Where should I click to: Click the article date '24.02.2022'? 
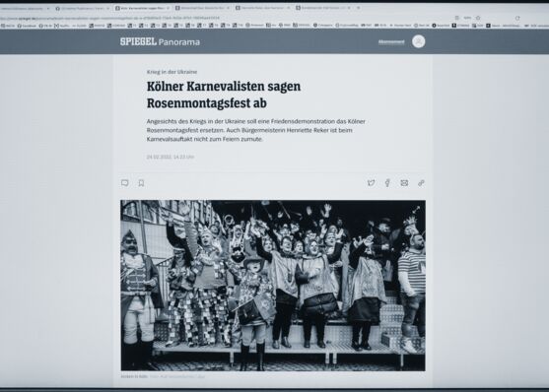(160, 157)
